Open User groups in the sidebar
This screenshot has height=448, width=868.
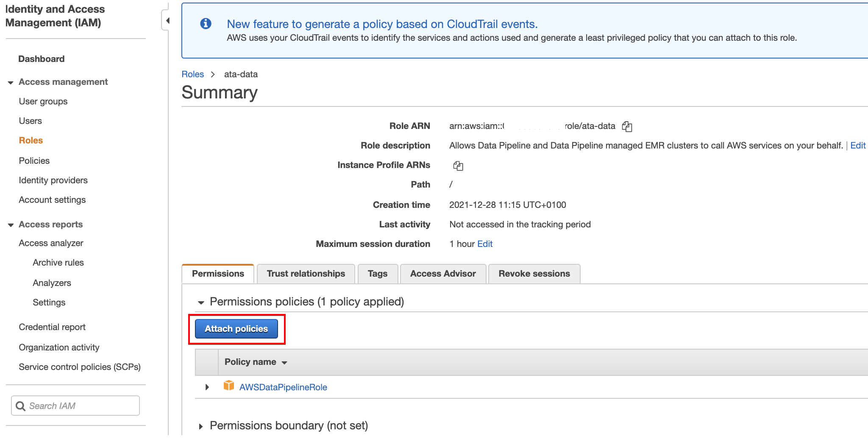pyautogui.click(x=43, y=101)
